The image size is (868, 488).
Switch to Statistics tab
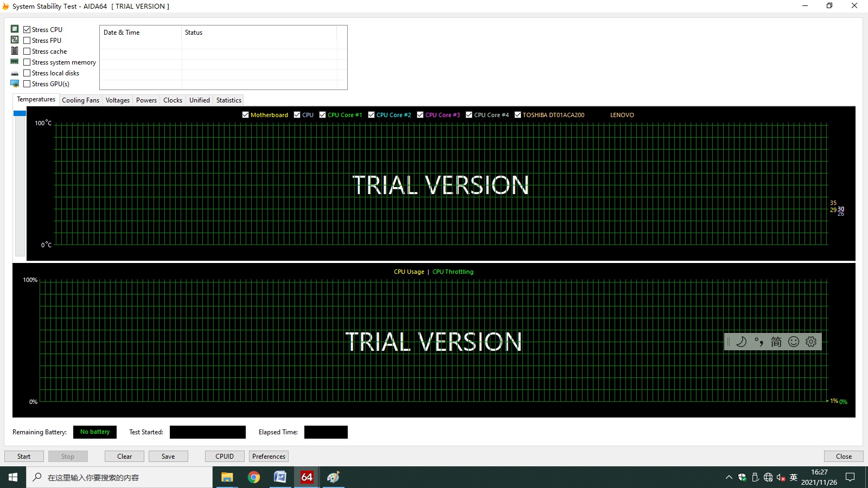click(229, 100)
